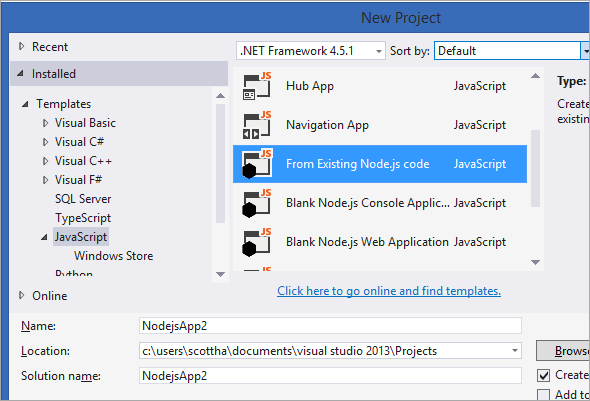This screenshot has width=590, height=401.
Task: Click the Blank Node.js Web Application icon
Action: (x=257, y=242)
